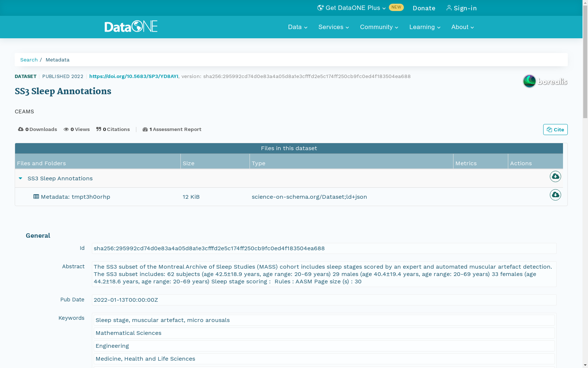This screenshot has height=368, width=588.
Task: Click the Cite button
Action: click(555, 130)
